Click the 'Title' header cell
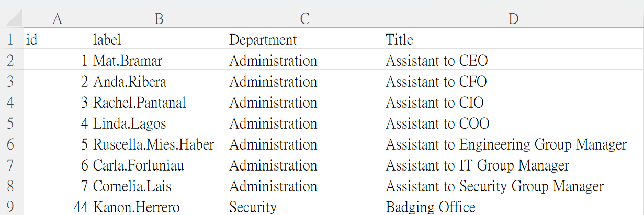 [x=513, y=40]
